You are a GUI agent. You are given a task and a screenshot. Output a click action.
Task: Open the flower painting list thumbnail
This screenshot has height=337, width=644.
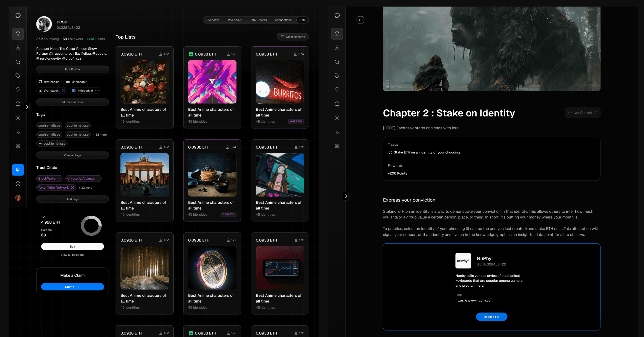pos(145,82)
